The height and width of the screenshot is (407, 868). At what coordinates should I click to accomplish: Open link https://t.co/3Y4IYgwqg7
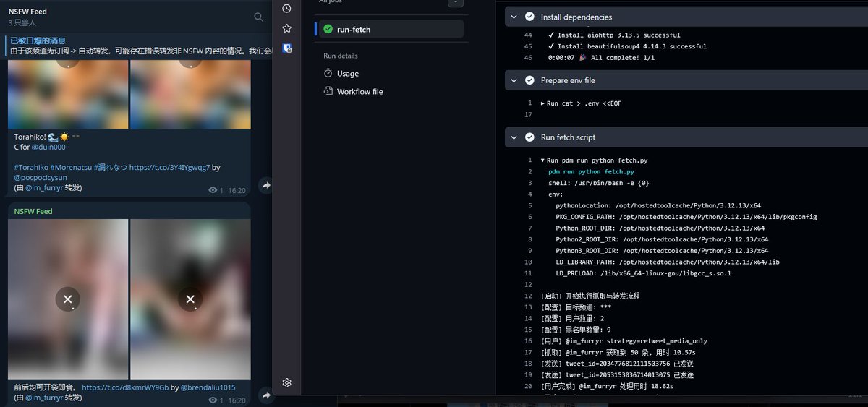[x=170, y=167]
